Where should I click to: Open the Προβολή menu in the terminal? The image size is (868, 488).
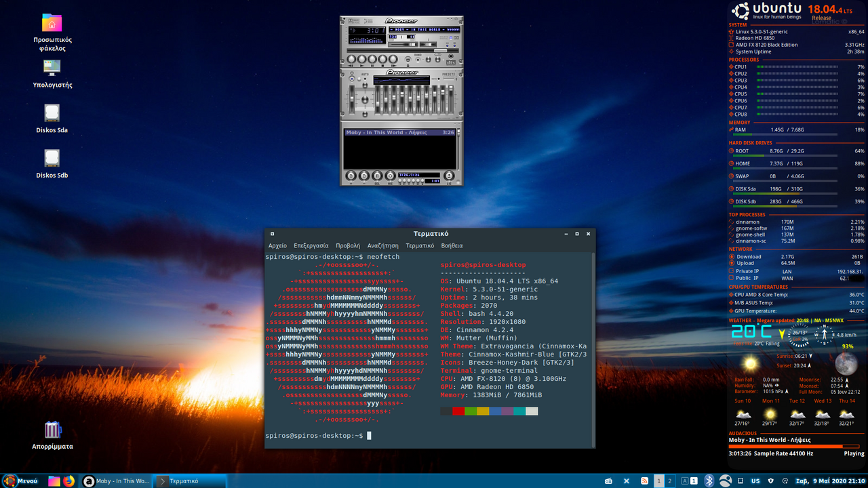coord(348,245)
